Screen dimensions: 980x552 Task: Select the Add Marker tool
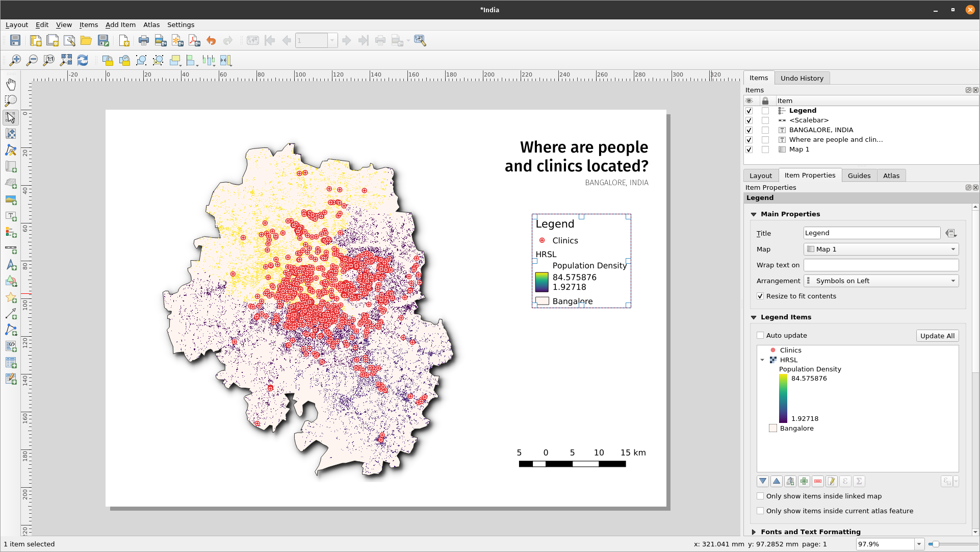tap(11, 297)
